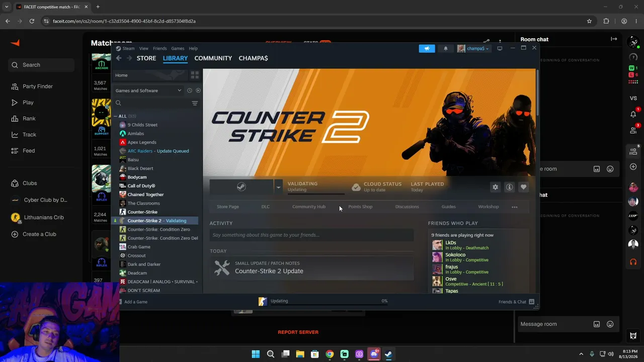
Task: Switch the library to grid collections view
Action: (195, 75)
